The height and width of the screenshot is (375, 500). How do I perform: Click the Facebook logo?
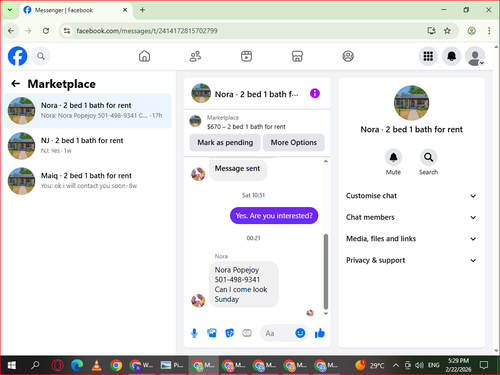[17, 56]
